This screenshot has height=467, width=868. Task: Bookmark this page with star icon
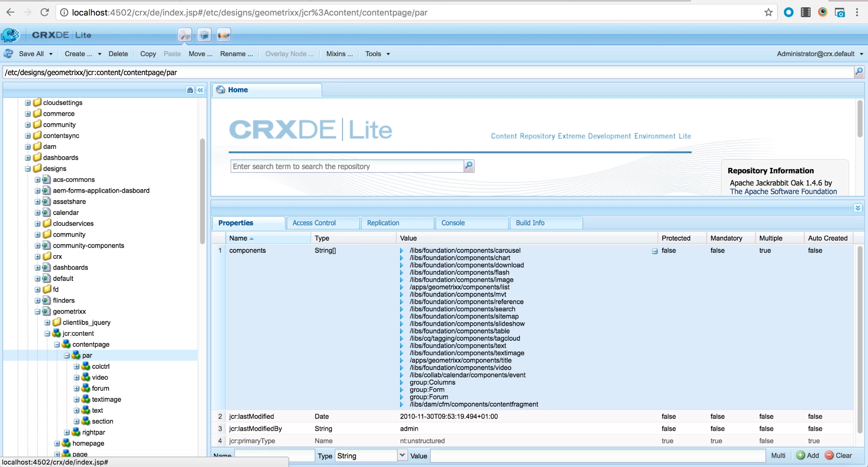tap(769, 12)
